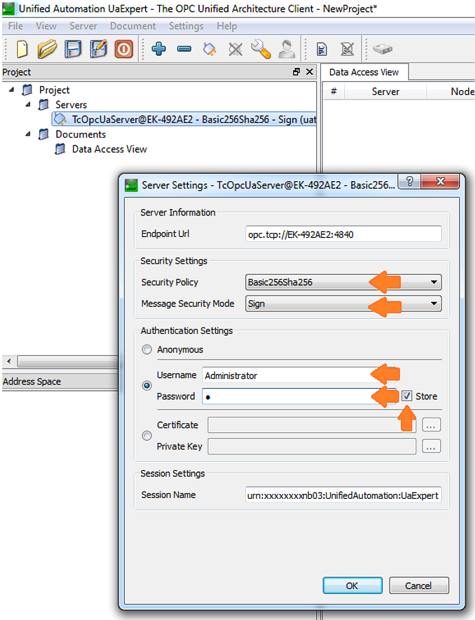475x620 pixels.
Task: Select the Anonymous radio button
Action: pos(147,350)
